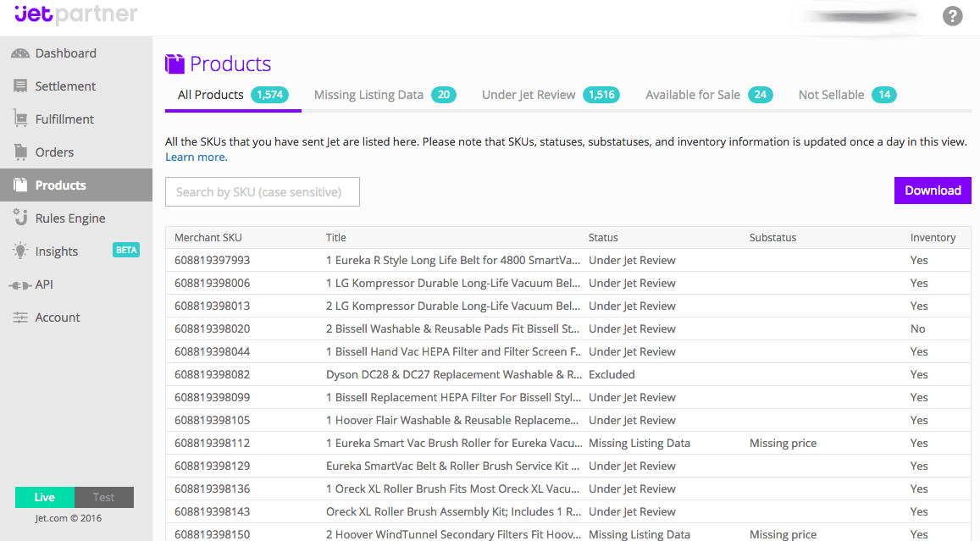Click the Settlement sidebar icon
The image size is (980, 541).
tap(20, 86)
